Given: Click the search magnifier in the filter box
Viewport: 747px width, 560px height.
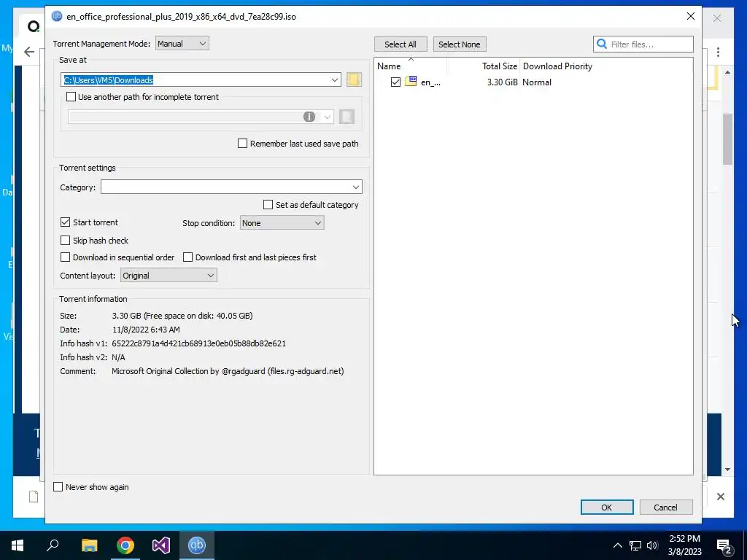Looking at the screenshot, I should pos(602,44).
